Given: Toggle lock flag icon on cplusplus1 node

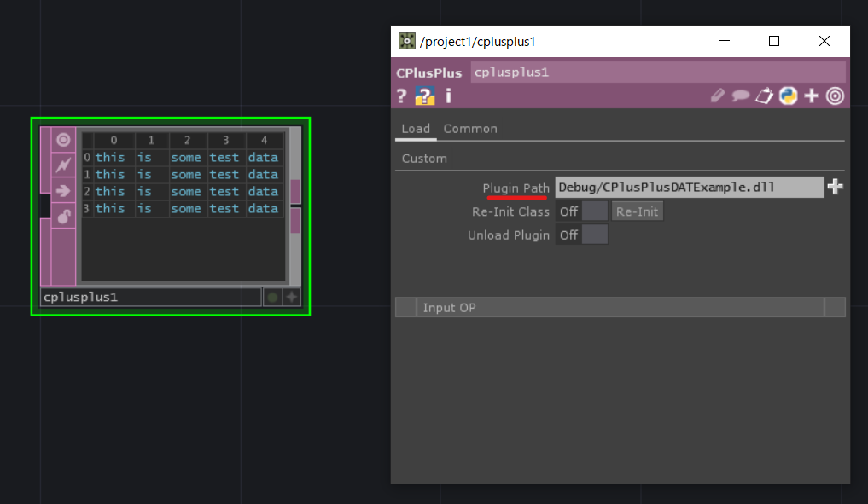Looking at the screenshot, I should point(64,217).
